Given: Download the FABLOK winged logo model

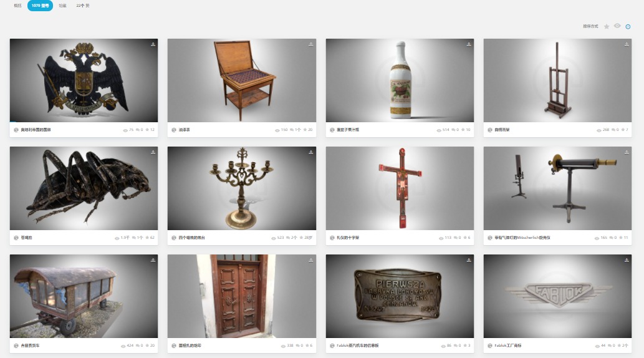Looking at the screenshot, I should 627,260.
